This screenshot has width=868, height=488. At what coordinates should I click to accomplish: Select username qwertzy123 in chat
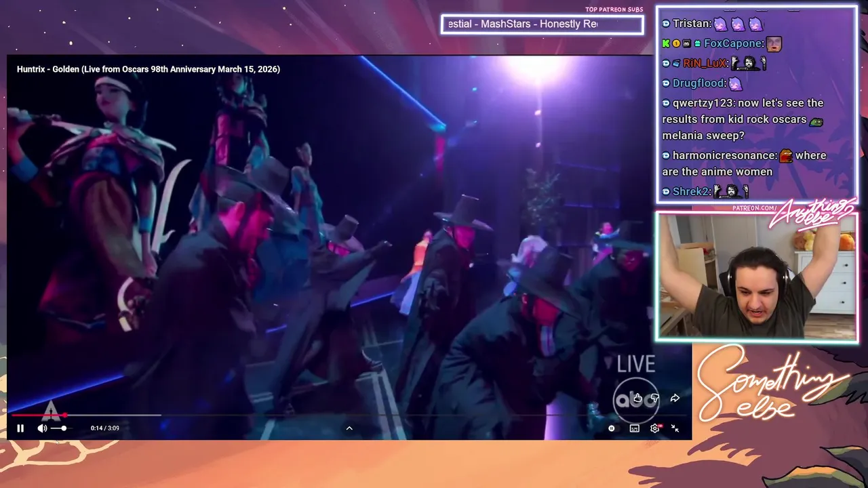point(702,103)
